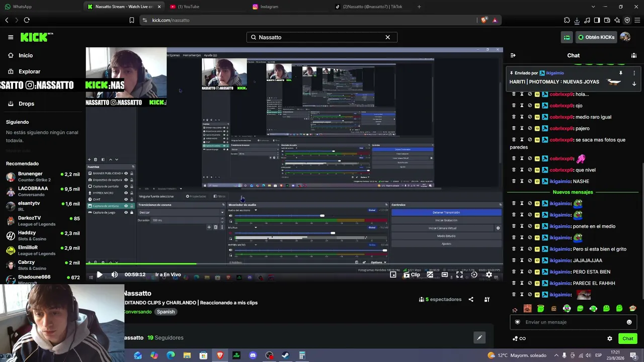Create a clip with the Clip button

(412, 275)
